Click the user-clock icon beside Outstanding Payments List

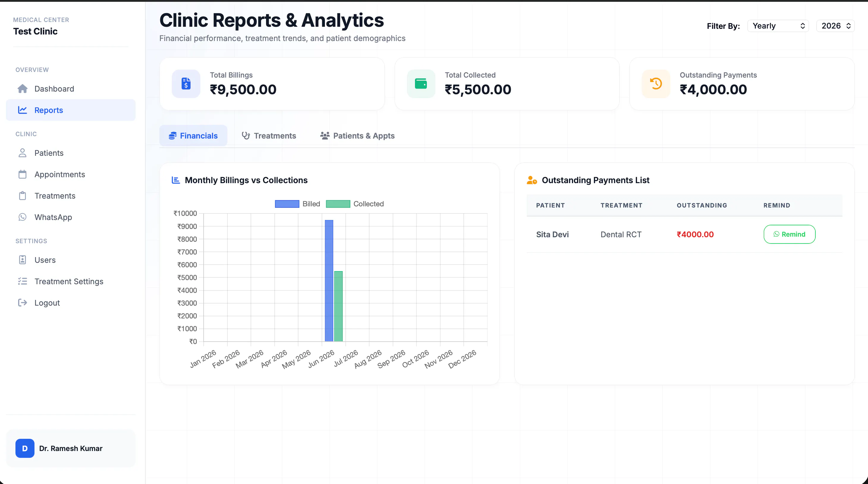532,180
